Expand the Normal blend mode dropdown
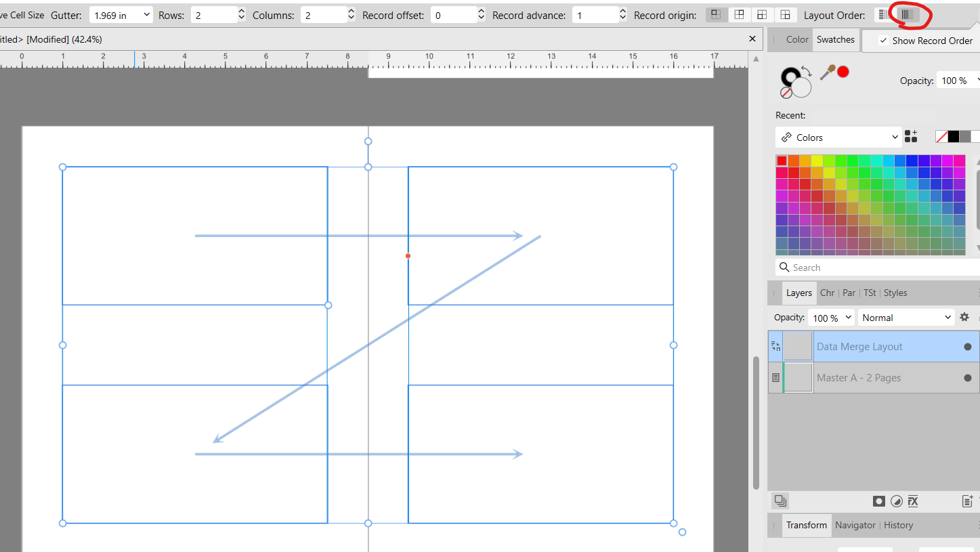The width and height of the screenshot is (980, 552). click(x=906, y=318)
